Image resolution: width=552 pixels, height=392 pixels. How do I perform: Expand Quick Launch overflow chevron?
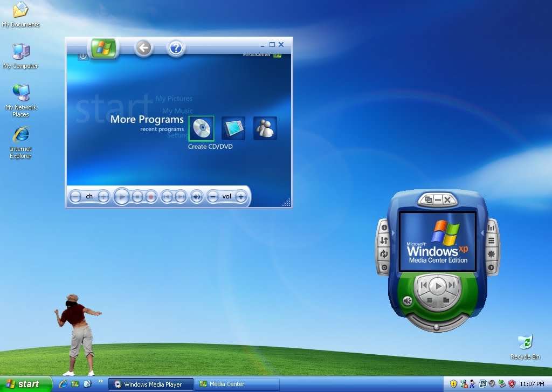click(x=100, y=381)
